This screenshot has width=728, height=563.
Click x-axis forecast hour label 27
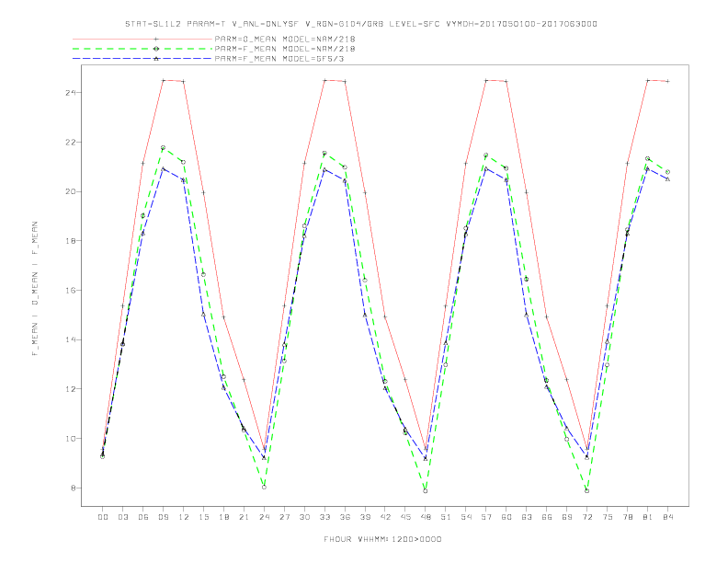[284, 517]
